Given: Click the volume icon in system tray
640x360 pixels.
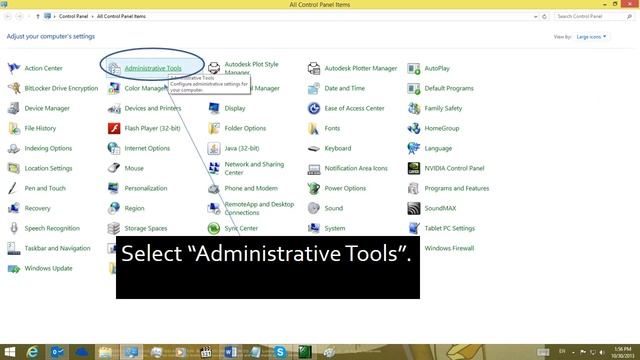Looking at the screenshot, I should click(x=602, y=352).
